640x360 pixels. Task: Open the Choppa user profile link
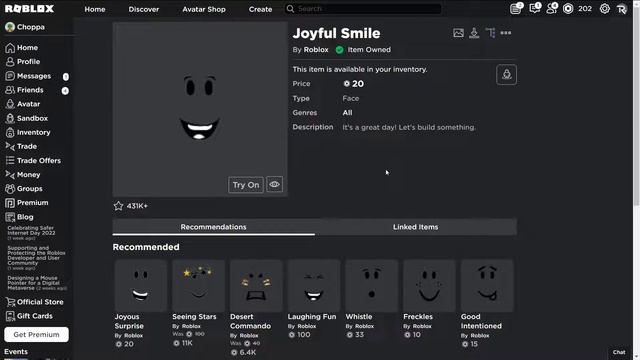[x=25, y=27]
